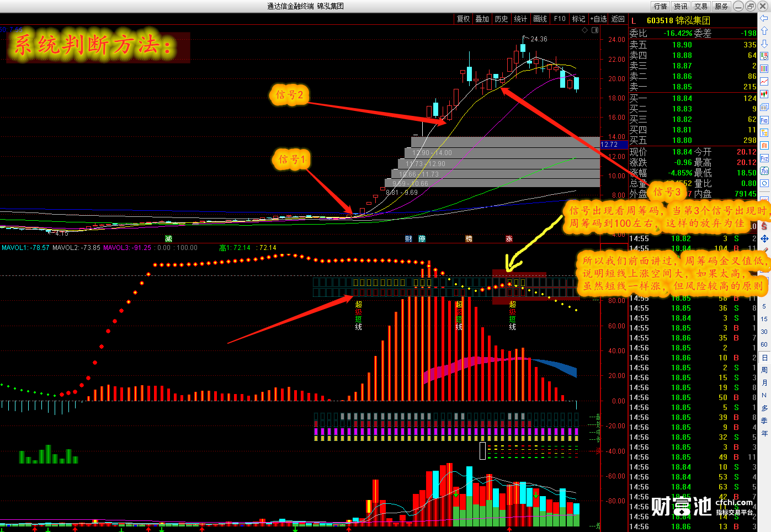Open the tree structure icon in sidebar
Viewport: 771px width, 532px height.
(x=764, y=132)
